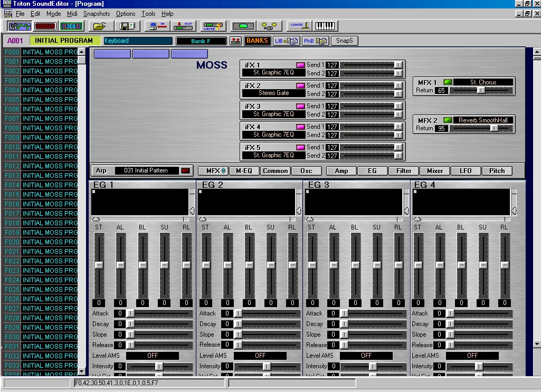Screen dimensions: 541x392
Task: Click the CONTR joystick controller icon
Action: [299, 26]
